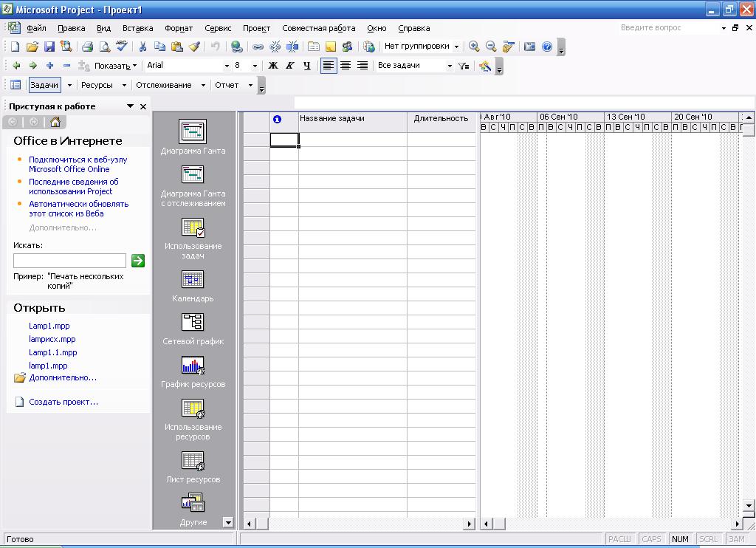Open recent file lampисх.mpp
This screenshot has height=548, width=756.
(52, 339)
